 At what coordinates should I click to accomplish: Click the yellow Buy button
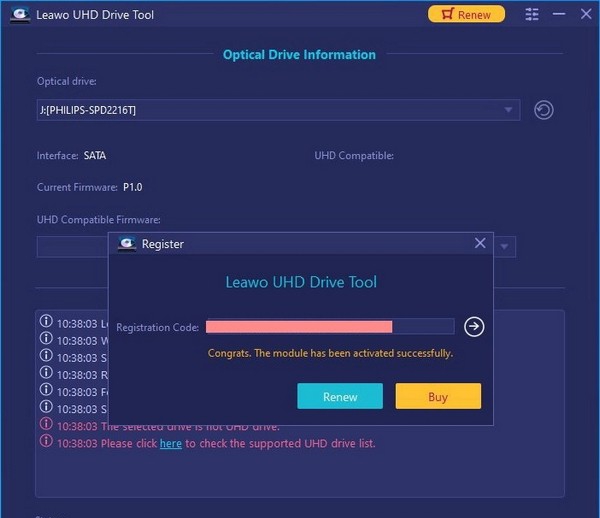438,396
